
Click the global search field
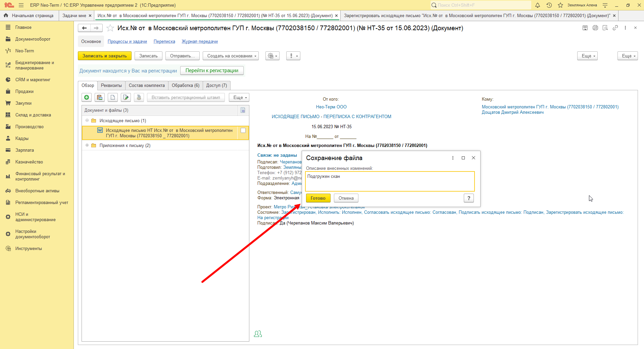click(x=481, y=5)
